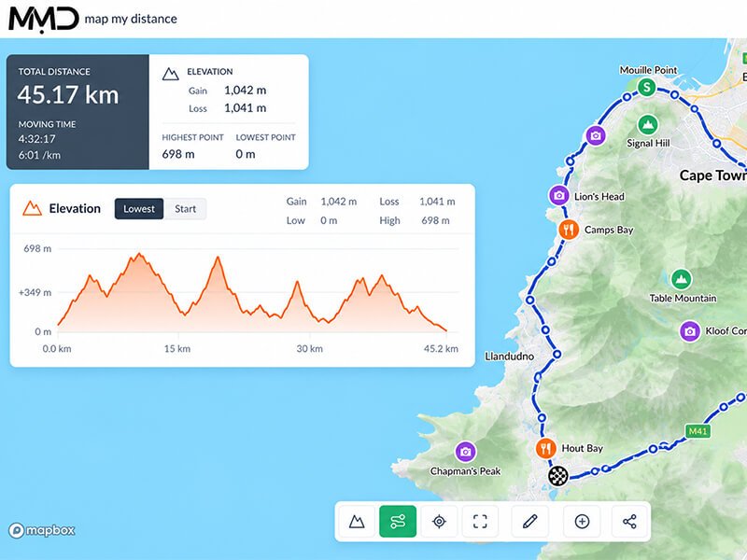
Task: Click the moving time 4:32:17
Action: [x=36, y=139]
